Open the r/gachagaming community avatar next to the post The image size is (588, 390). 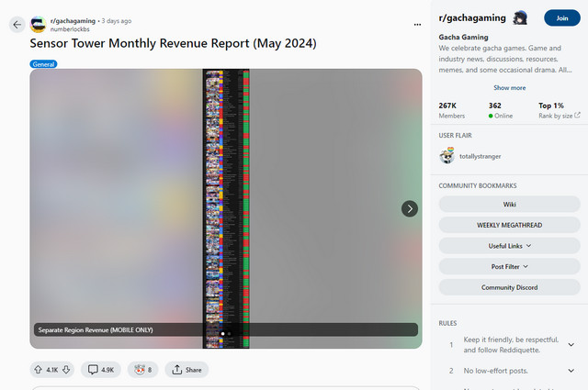[39, 25]
